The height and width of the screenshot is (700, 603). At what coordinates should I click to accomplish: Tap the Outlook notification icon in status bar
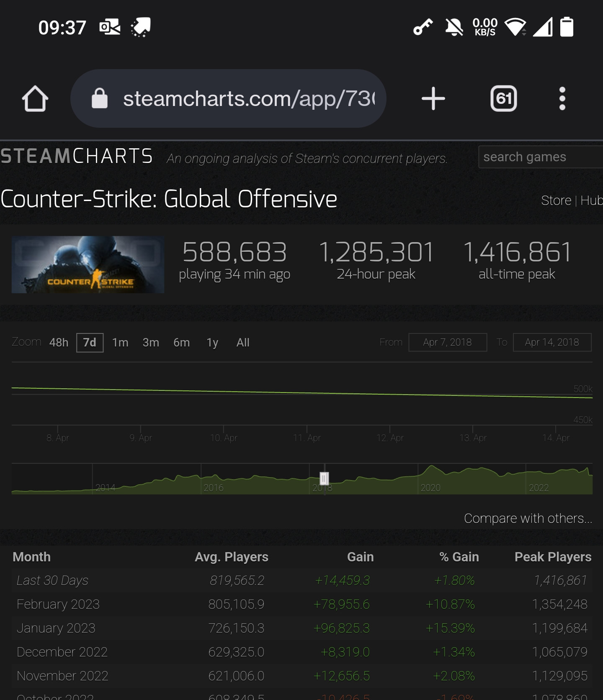[x=110, y=27]
